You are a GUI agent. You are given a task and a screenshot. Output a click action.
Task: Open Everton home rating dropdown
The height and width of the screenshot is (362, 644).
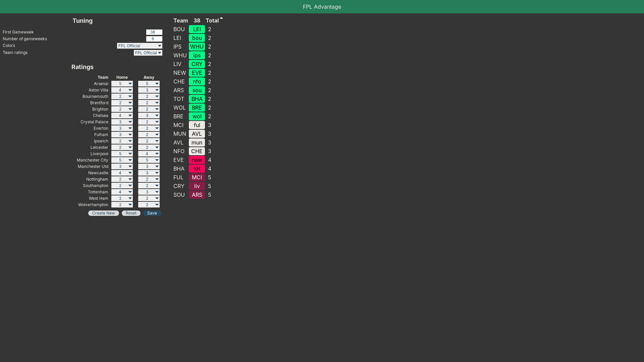(122, 128)
